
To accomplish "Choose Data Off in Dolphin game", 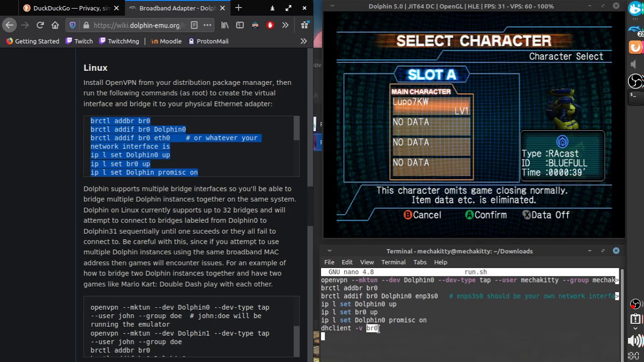I will (x=546, y=215).
